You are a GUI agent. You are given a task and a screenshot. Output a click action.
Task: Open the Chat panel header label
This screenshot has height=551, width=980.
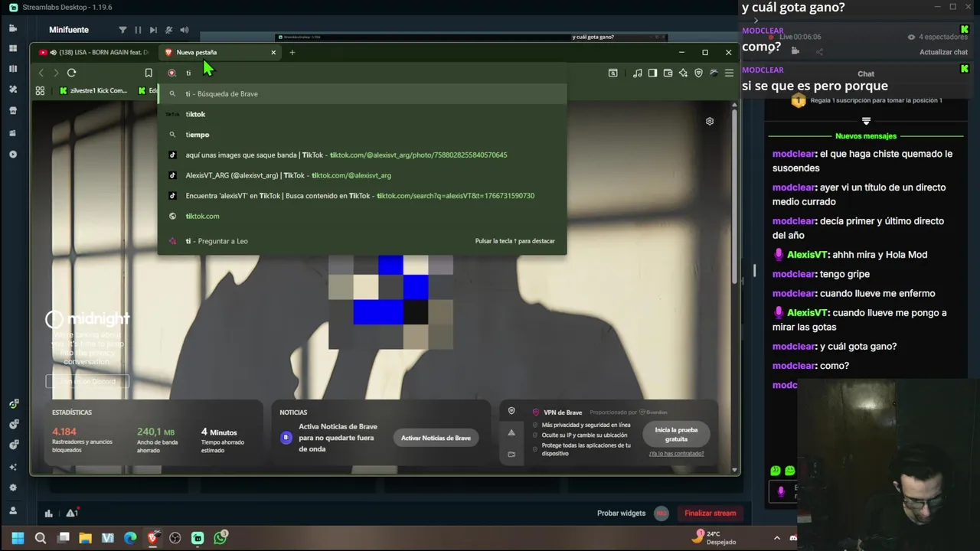click(x=866, y=74)
